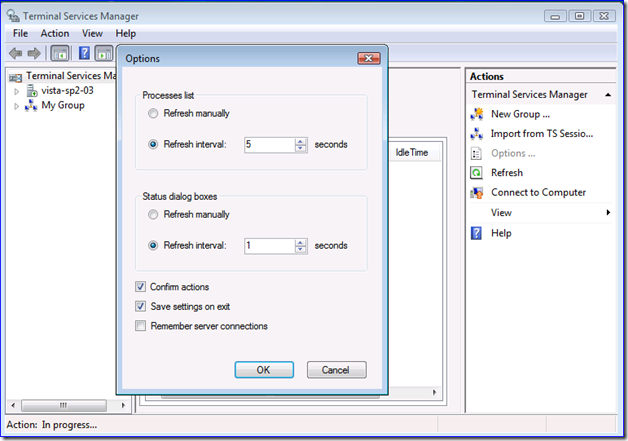Open the View menu in menu bar
The image size is (628, 441).
point(93,33)
